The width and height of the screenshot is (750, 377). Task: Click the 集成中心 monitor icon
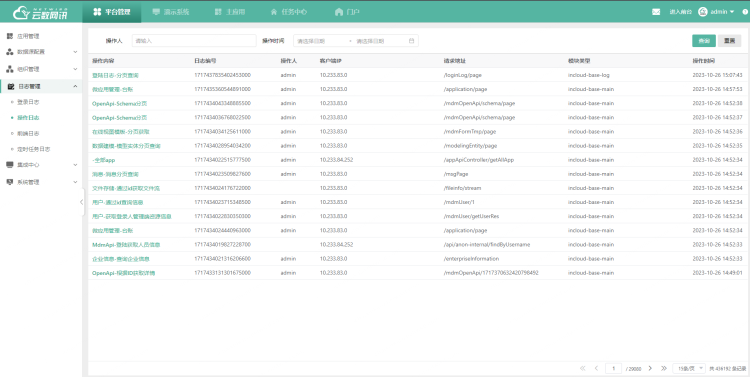point(10,165)
